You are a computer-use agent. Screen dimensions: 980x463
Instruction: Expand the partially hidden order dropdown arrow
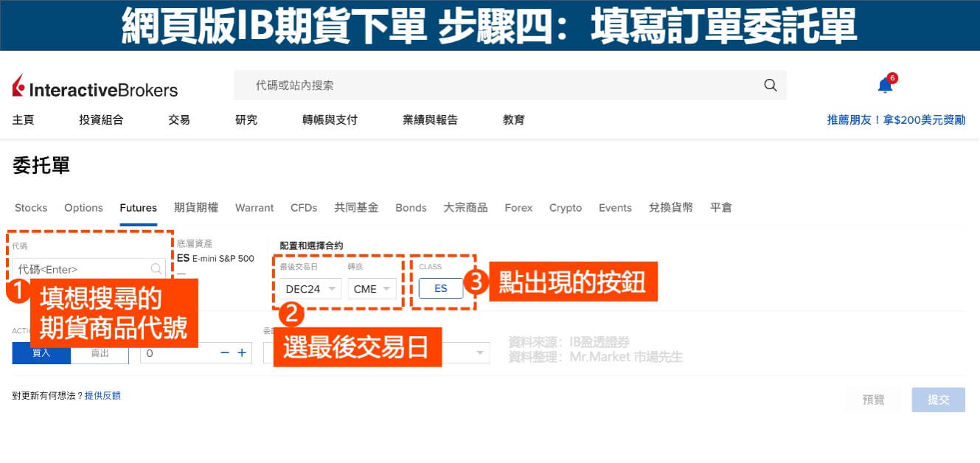coord(482,353)
